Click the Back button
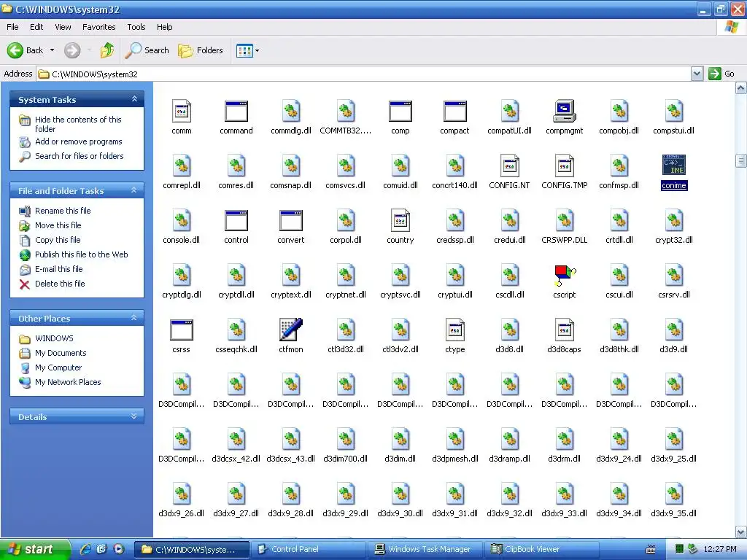The image size is (747, 560). click(25, 50)
